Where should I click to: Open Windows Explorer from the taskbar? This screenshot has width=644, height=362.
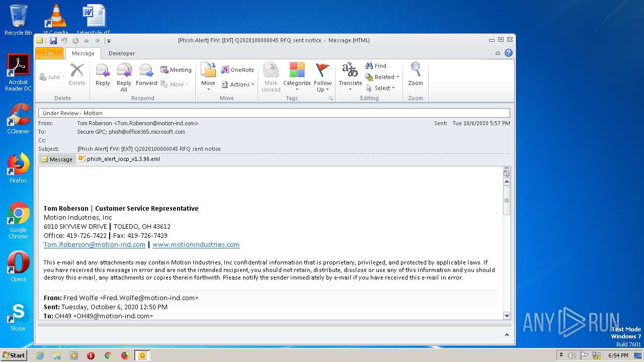click(57, 355)
